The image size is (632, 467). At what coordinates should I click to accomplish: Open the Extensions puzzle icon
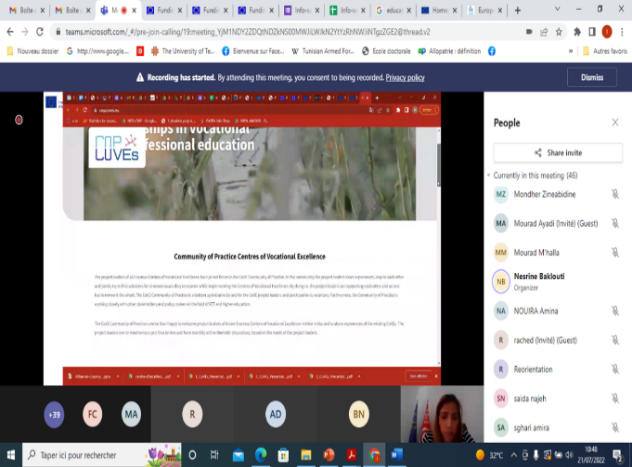577,32
